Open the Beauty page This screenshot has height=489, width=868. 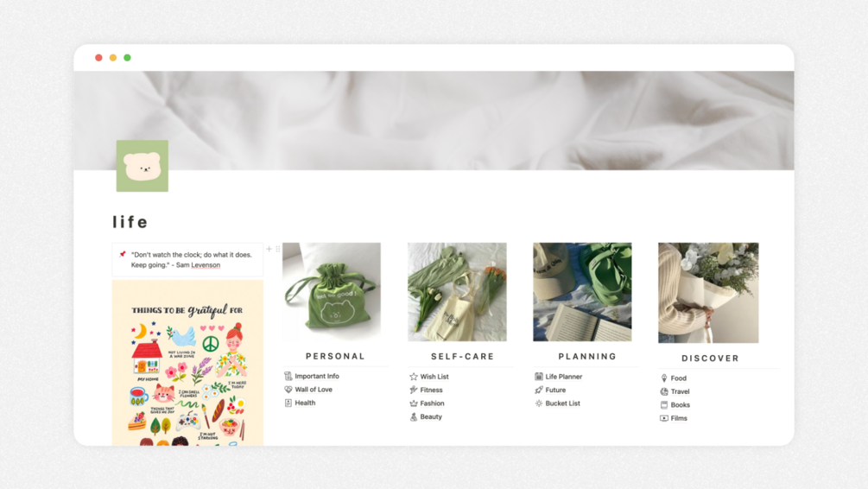click(x=431, y=416)
